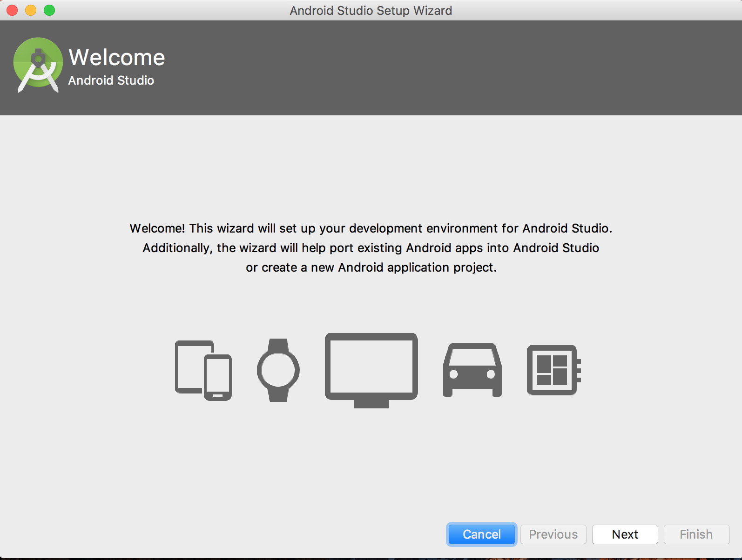Image resolution: width=742 pixels, height=560 pixels.
Task: Cancel the setup wizard
Action: (x=482, y=534)
